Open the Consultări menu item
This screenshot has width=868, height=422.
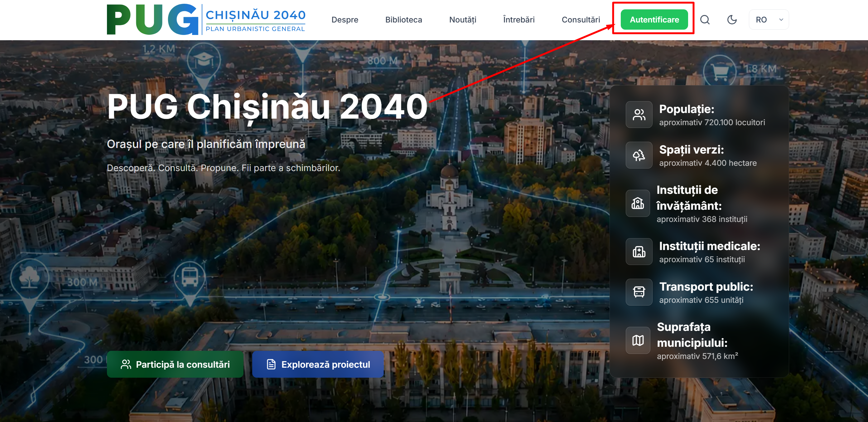pos(581,20)
